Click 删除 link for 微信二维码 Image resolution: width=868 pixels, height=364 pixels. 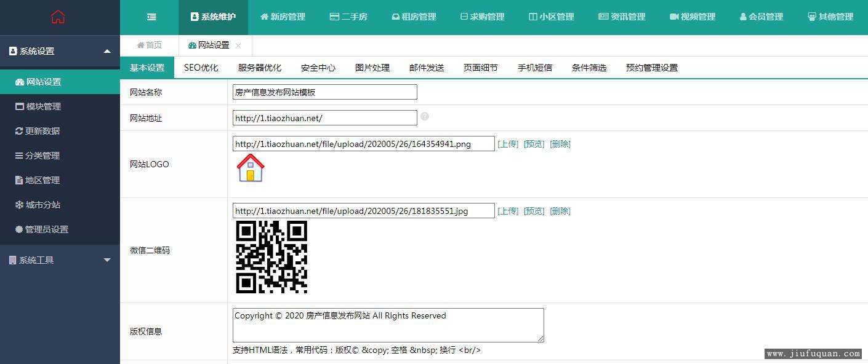click(560, 211)
